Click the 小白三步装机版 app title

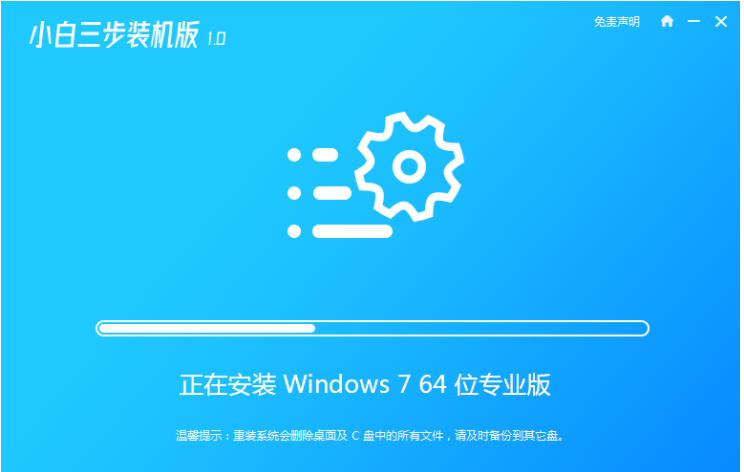(x=114, y=35)
